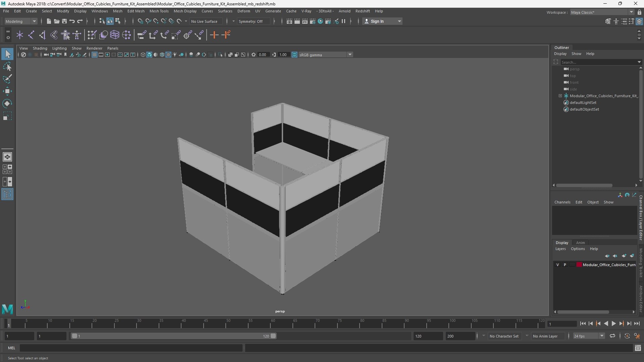
Task: Click the No Character Set button
Action: click(x=504, y=336)
